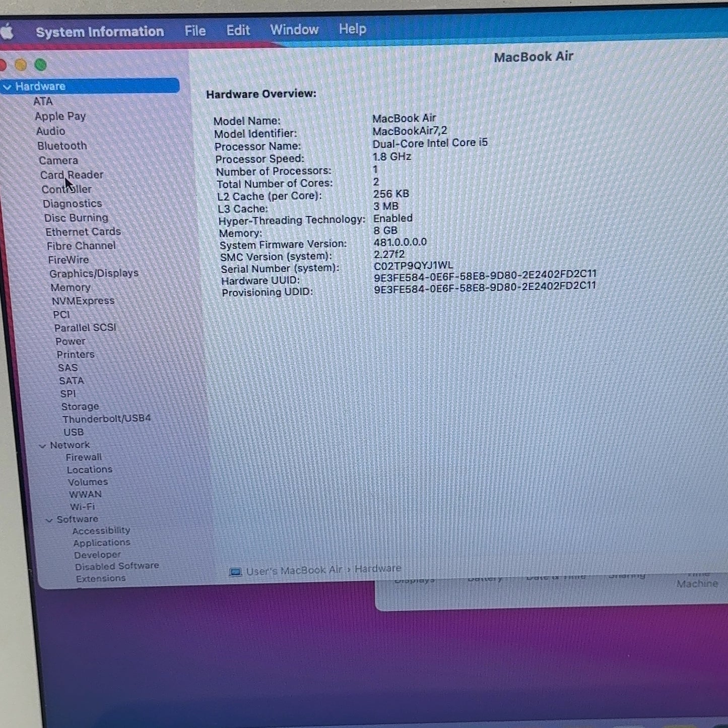Select Wi-Fi under Network
The width and height of the screenshot is (728, 728).
pos(83,507)
